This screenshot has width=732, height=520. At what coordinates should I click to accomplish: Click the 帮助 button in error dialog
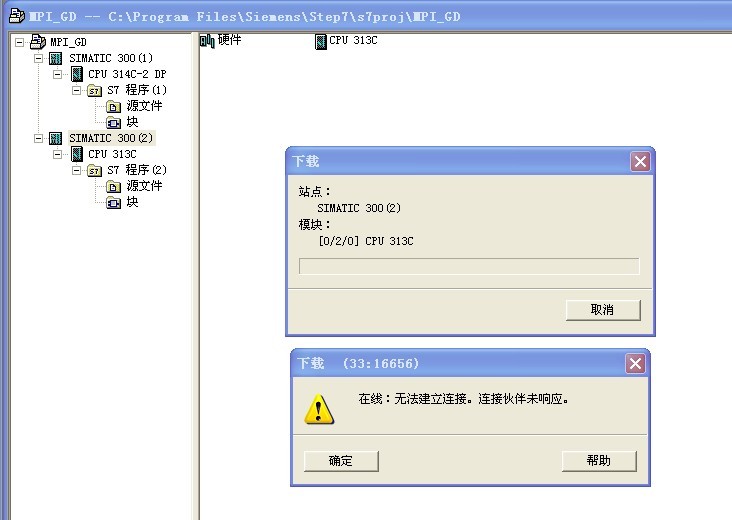tap(599, 460)
